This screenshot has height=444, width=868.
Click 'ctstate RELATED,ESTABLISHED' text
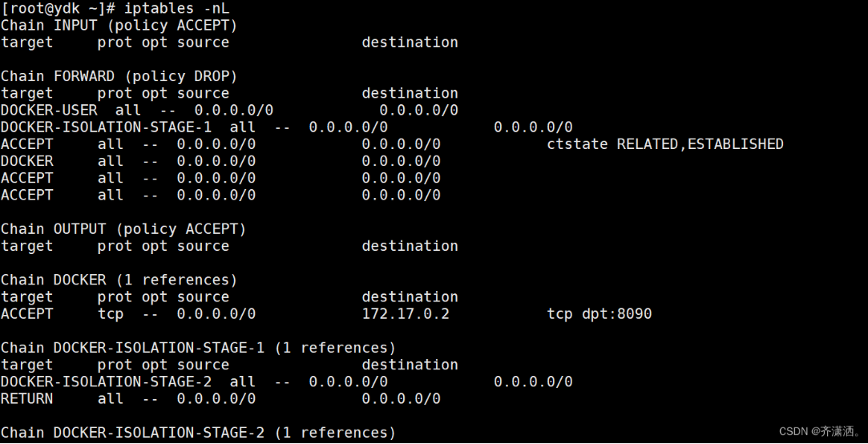point(664,144)
